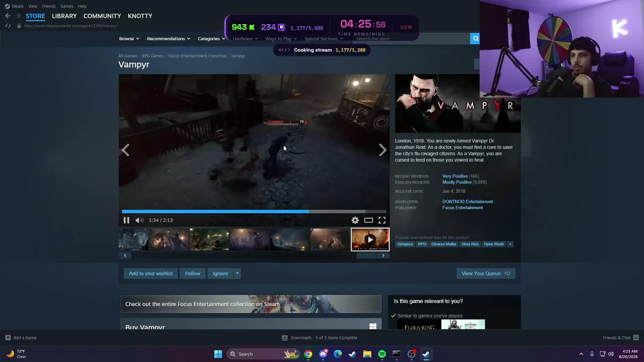
Task: Open the Ignore options dropdown arrow
Action: tap(237, 274)
